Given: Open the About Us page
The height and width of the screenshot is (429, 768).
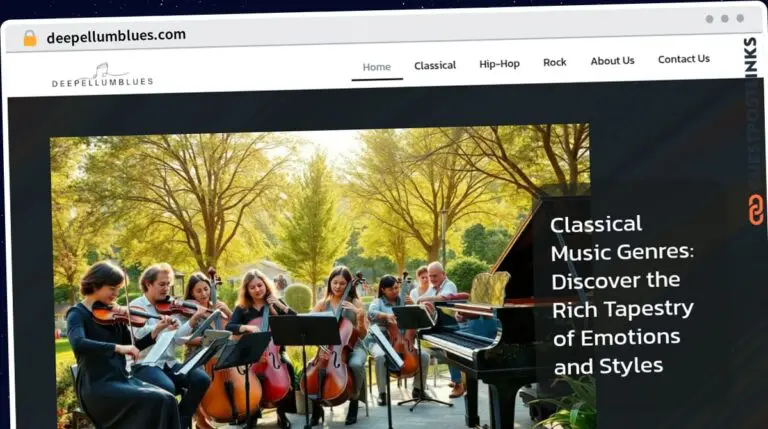Looking at the screenshot, I should 612,61.
